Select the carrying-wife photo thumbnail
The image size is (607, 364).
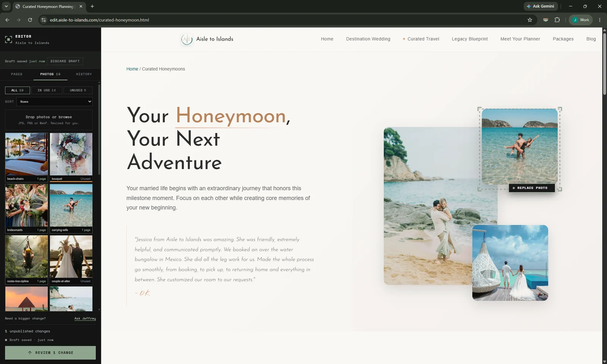71,208
